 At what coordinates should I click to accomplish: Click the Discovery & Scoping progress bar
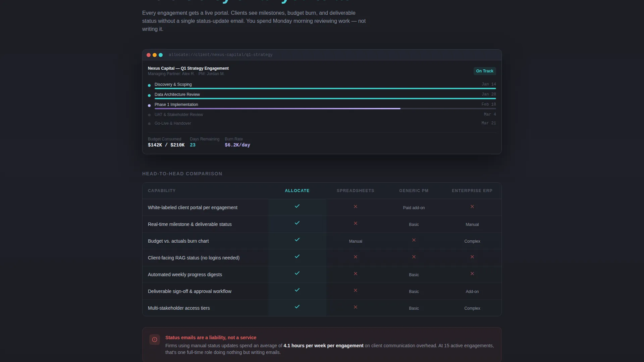tap(325, 88)
